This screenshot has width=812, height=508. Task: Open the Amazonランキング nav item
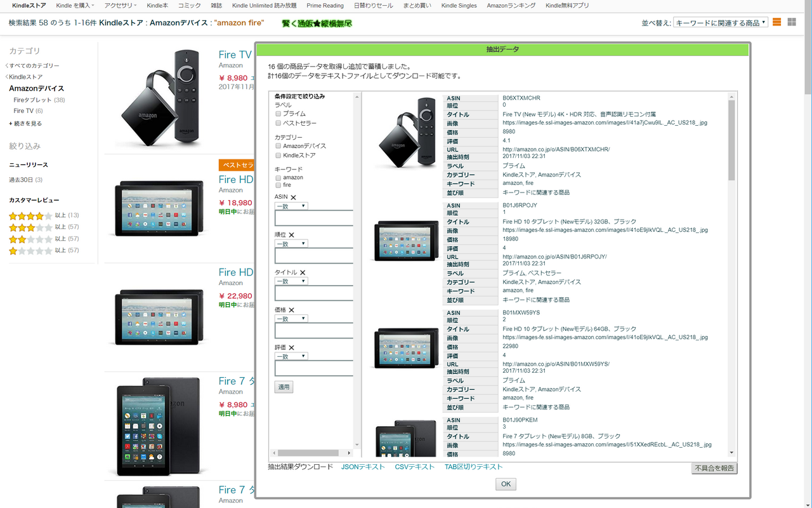[x=511, y=6]
